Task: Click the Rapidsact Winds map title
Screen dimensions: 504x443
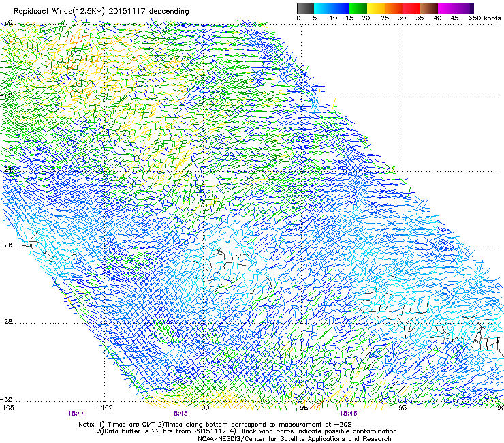Action: tap(101, 11)
